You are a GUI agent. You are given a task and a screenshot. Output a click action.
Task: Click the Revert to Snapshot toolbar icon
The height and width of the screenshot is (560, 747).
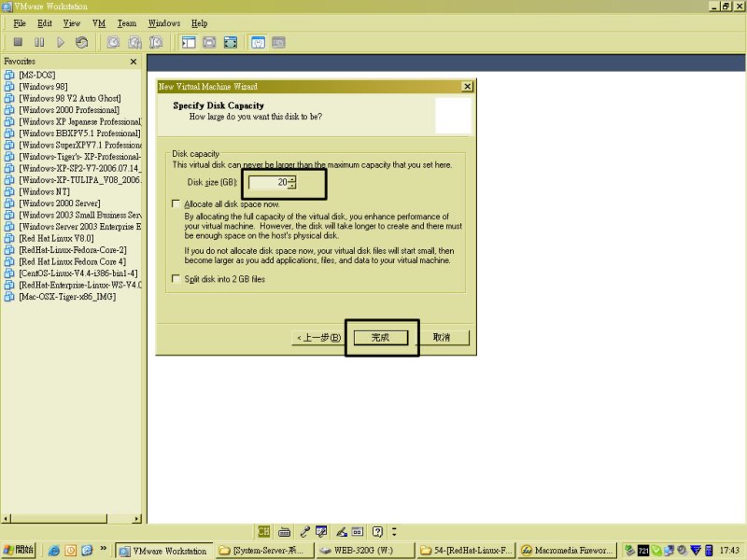coord(134,42)
